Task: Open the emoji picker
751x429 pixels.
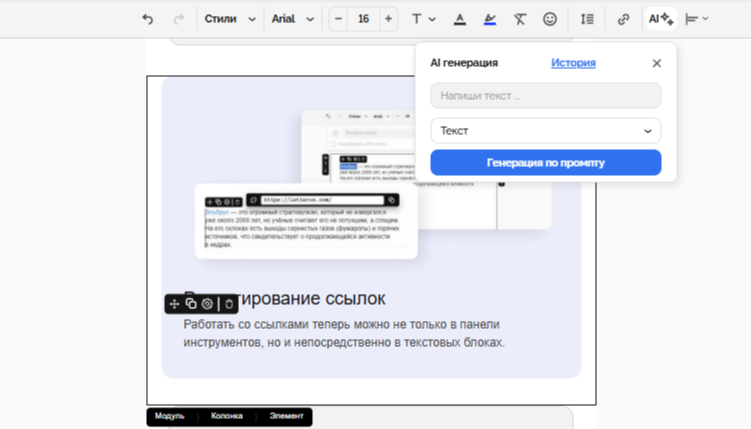Action: click(x=550, y=19)
